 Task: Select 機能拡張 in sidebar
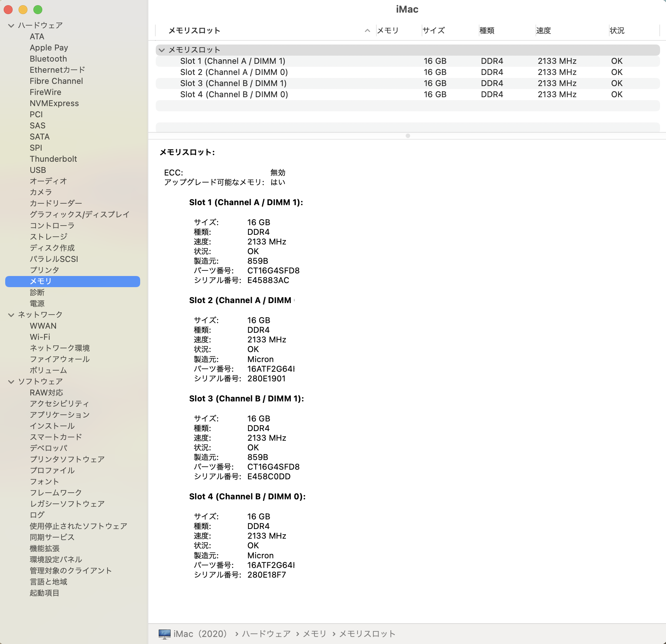tap(44, 548)
